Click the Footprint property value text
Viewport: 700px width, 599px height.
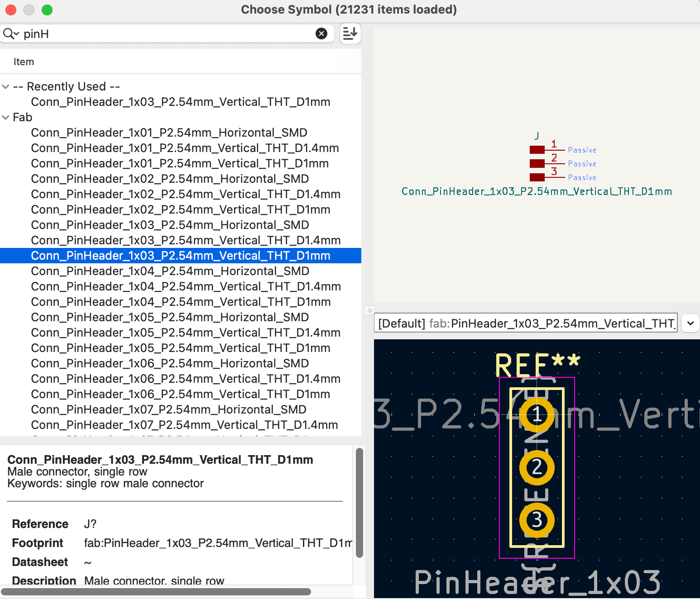click(x=218, y=543)
